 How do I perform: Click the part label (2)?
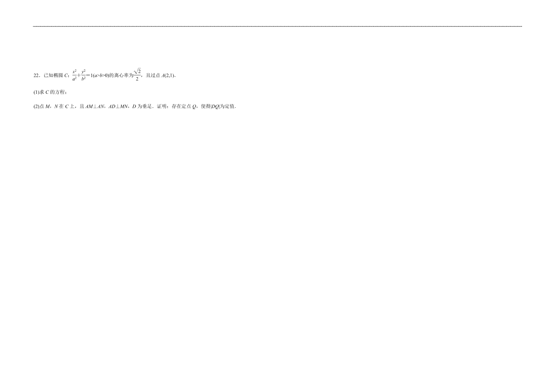36,106
